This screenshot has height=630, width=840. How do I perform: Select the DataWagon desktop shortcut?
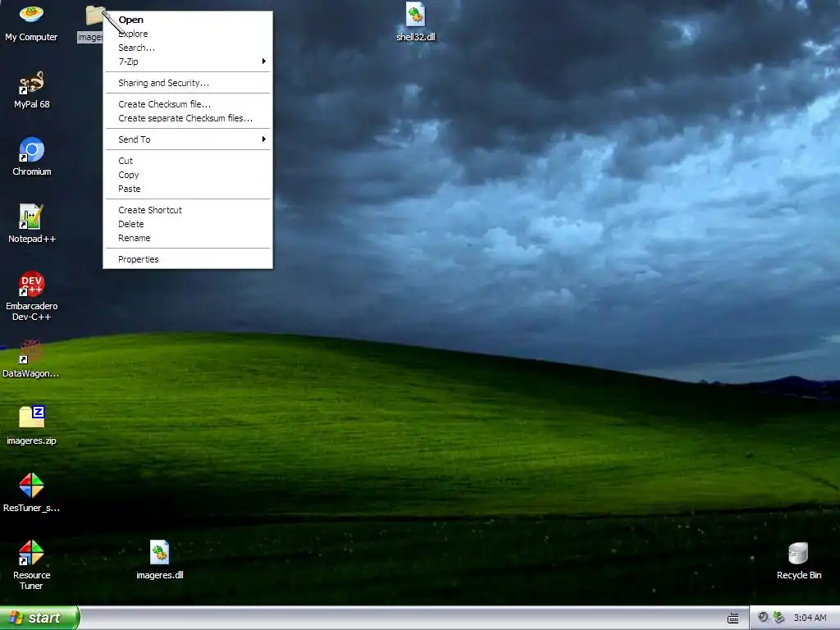coord(31,359)
